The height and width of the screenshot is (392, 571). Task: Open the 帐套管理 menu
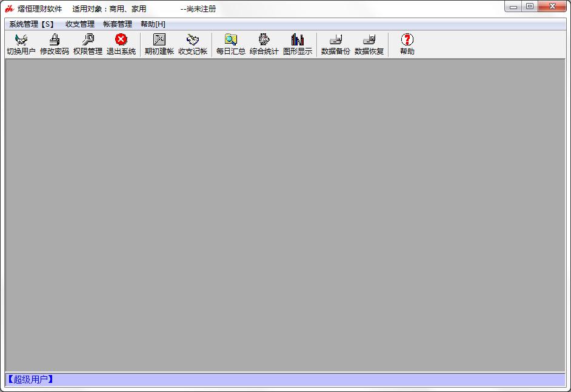pyautogui.click(x=117, y=24)
